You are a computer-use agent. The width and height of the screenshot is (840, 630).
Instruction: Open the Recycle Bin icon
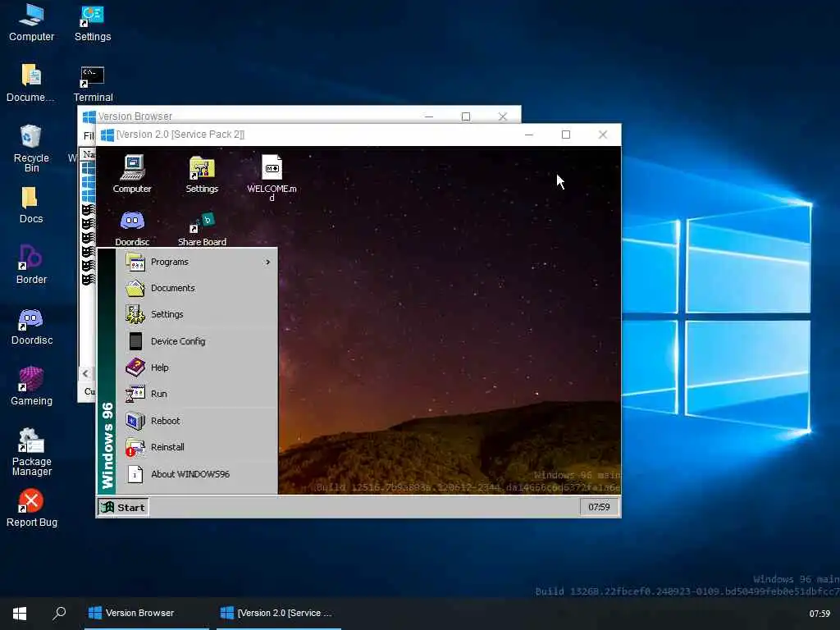tap(31, 148)
